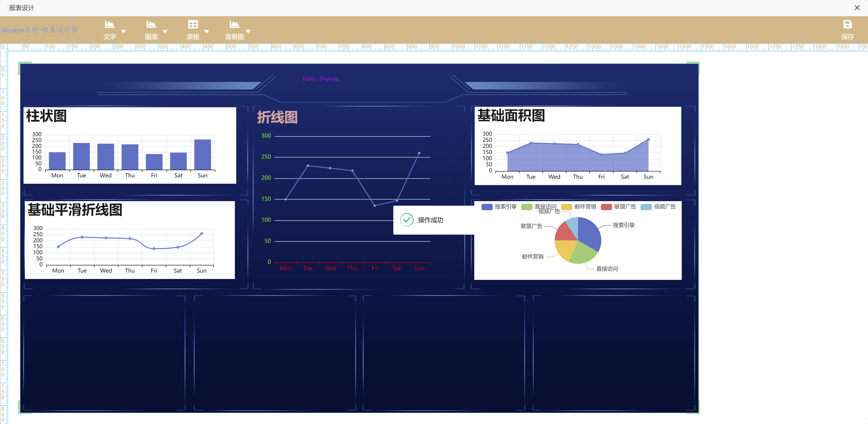Click the green checkmark success icon
The height and width of the screenshot is (424, 868).
click(x=407, y=220)
